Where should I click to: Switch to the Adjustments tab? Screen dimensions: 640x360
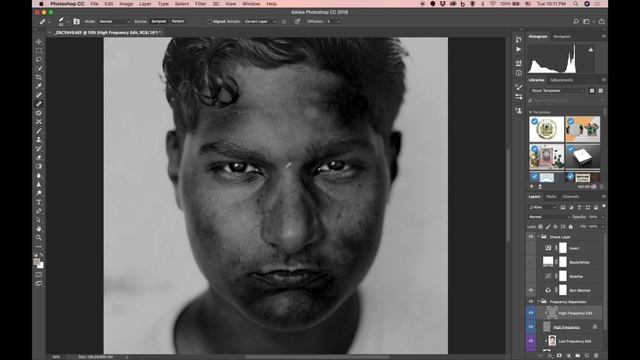pyautogui.click(x=561, y=80)
